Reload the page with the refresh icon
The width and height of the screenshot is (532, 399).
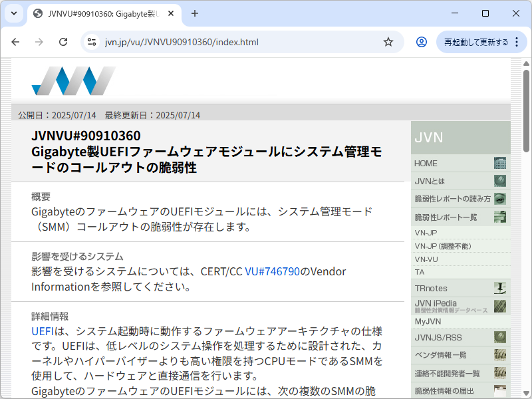[x=63, y=41]
